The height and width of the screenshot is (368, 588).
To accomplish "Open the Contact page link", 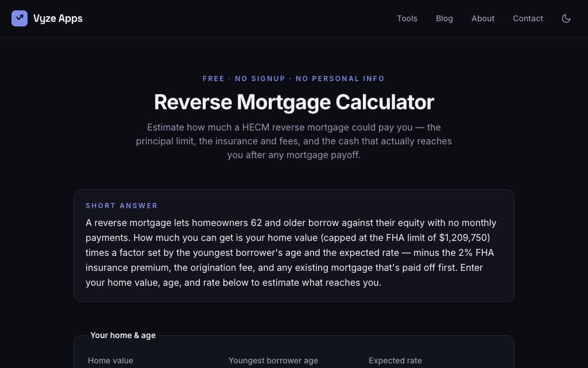I will coord(528,18).
